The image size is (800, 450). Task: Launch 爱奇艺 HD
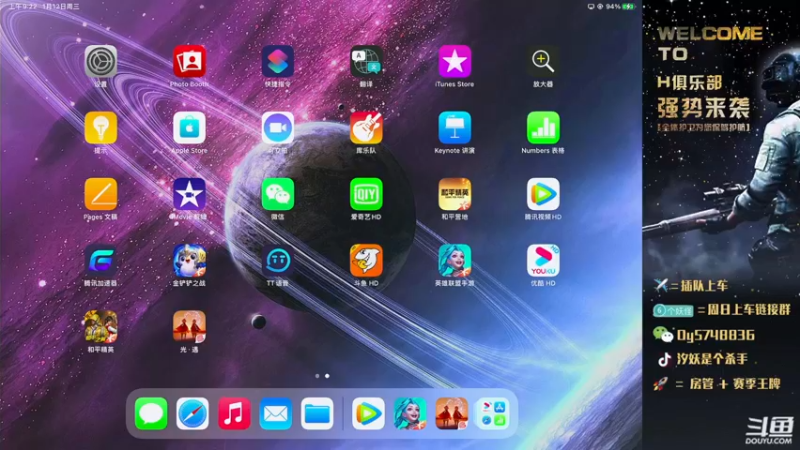click(x=366, y=194)
